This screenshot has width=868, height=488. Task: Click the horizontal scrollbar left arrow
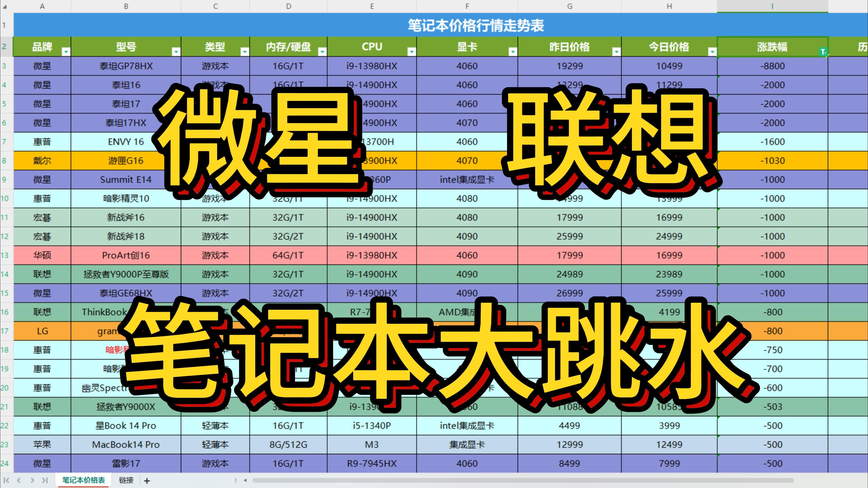tap(245, 480)
